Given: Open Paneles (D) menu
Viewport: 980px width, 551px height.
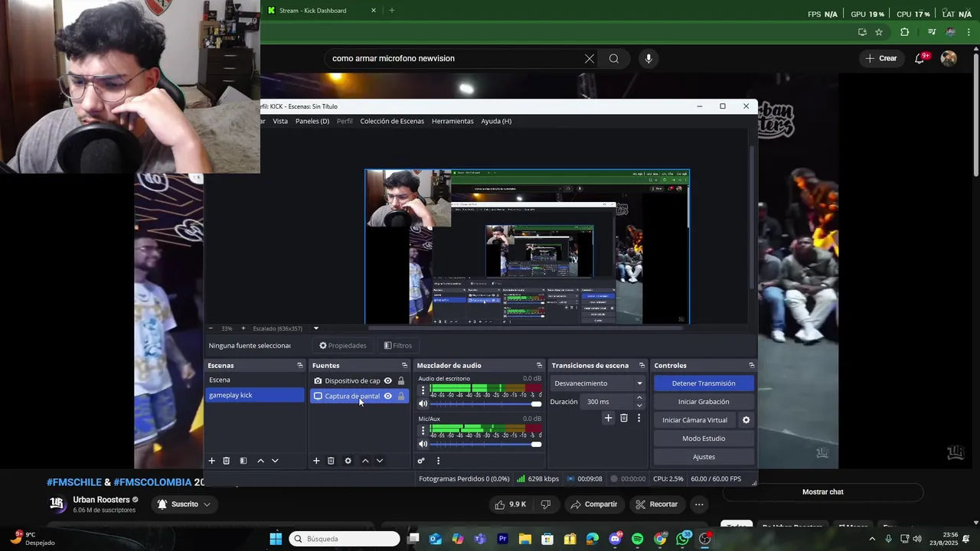Looking at the screenshot, I should [x=312, y=121].
